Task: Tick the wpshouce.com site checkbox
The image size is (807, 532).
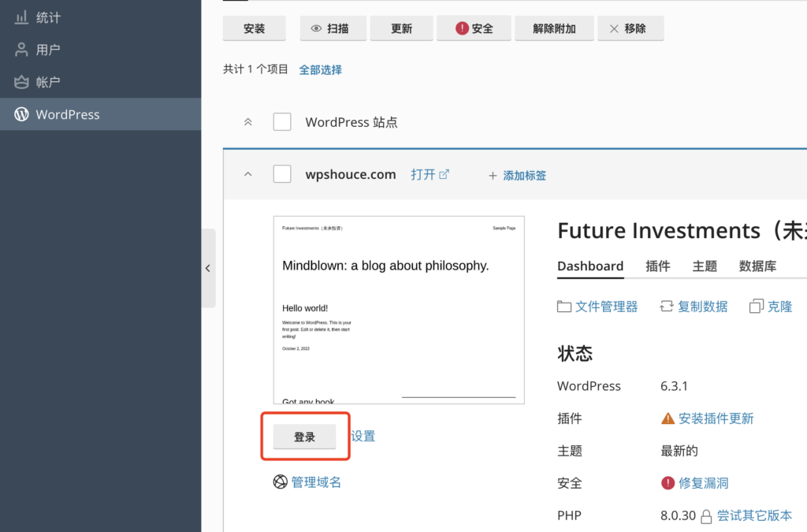Action: [282, 174]
